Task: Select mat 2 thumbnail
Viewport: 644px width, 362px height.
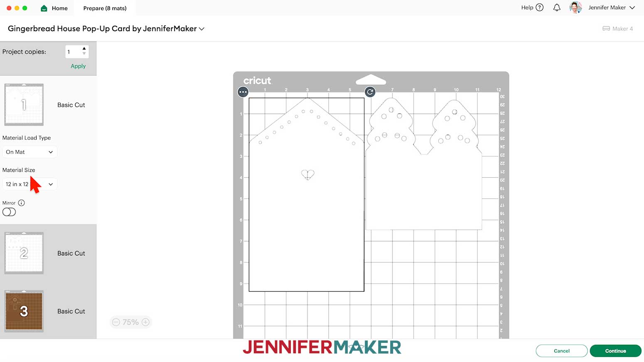Action: coord(24,253)
